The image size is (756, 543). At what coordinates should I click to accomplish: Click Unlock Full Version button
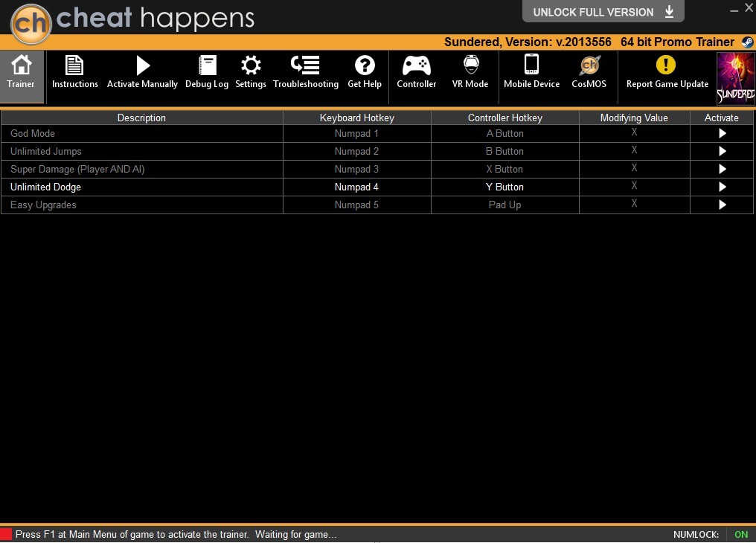603,12
